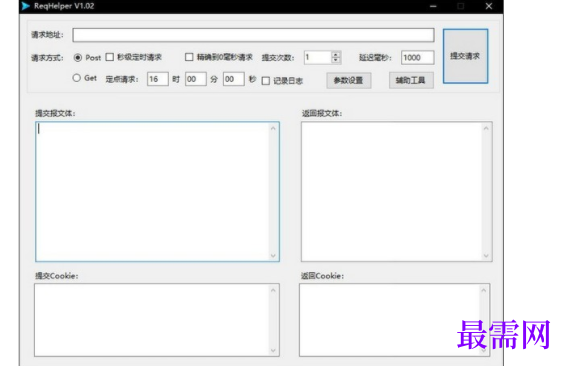
Task: Click up arrow of 返回Cookie scrollbar
Action: point(483,290)
